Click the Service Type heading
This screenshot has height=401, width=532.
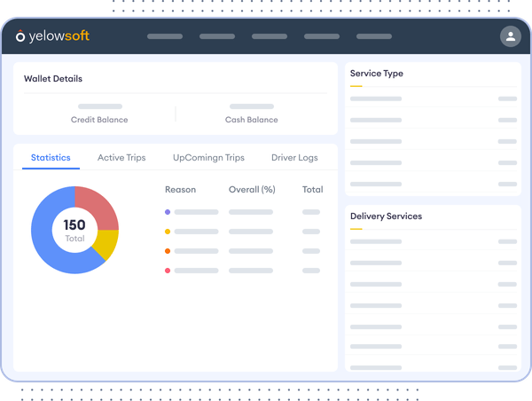(377, 74)
